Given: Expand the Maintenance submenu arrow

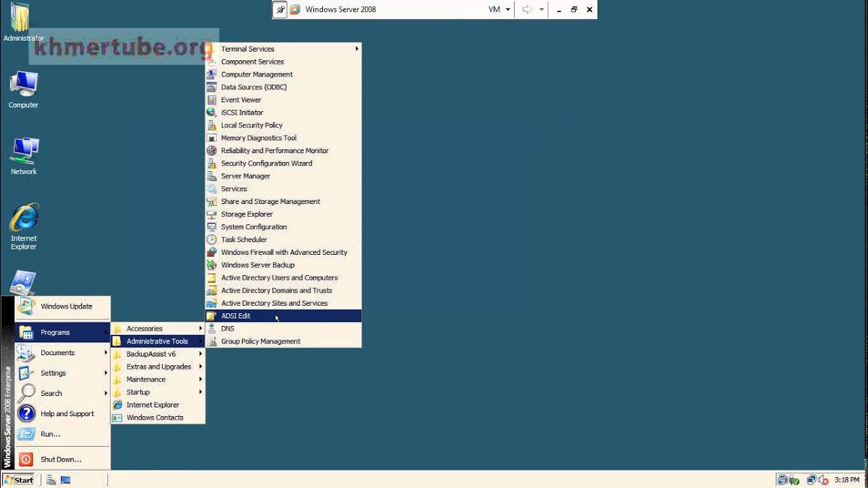Looking at the screenshot, I should point(200,380).
